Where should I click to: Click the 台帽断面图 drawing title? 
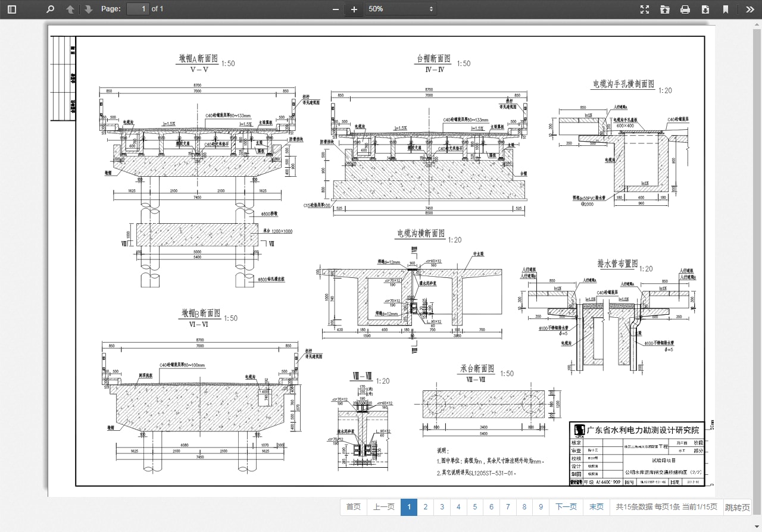coord(433,58)
